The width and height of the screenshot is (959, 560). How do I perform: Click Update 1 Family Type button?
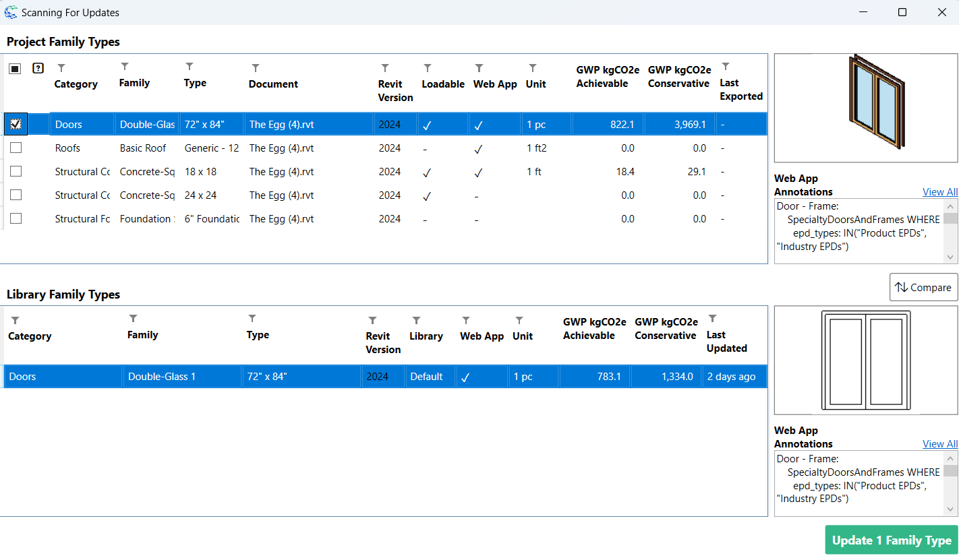tap(891, 540)
